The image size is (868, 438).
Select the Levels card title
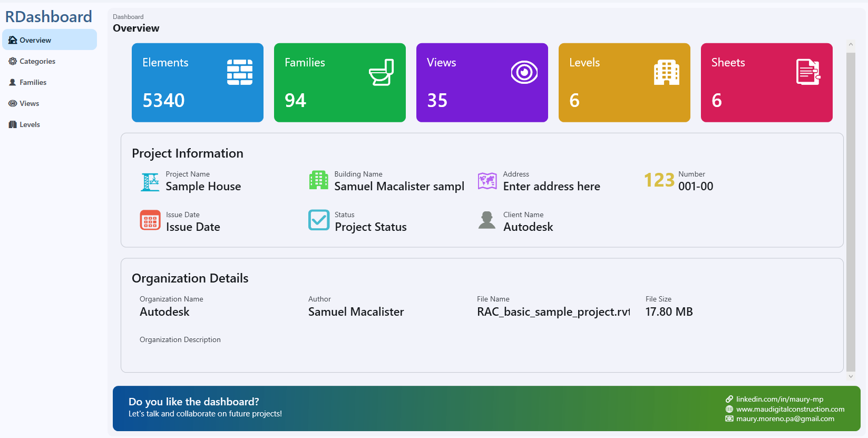click(x=584, y=62)
